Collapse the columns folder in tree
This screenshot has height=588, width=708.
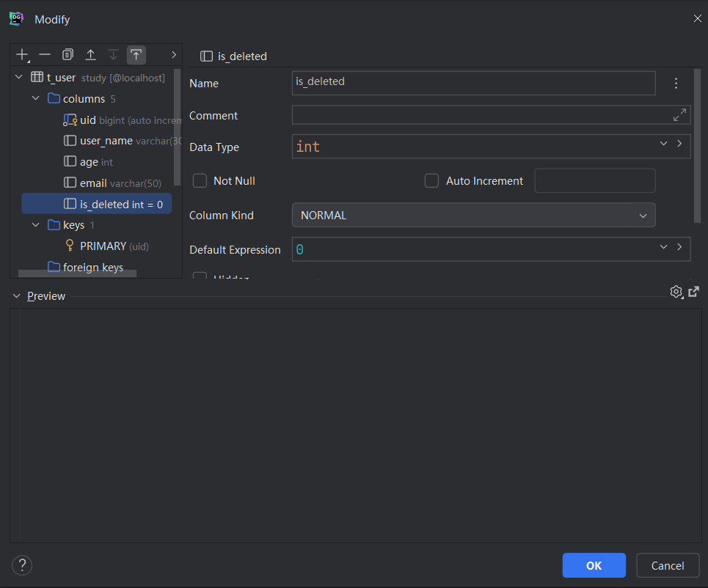pyautogui.click(x=35, y=98)
